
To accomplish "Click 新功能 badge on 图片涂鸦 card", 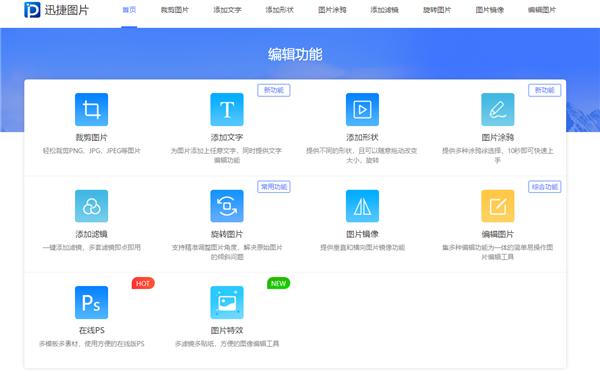I will pos(545,90).
